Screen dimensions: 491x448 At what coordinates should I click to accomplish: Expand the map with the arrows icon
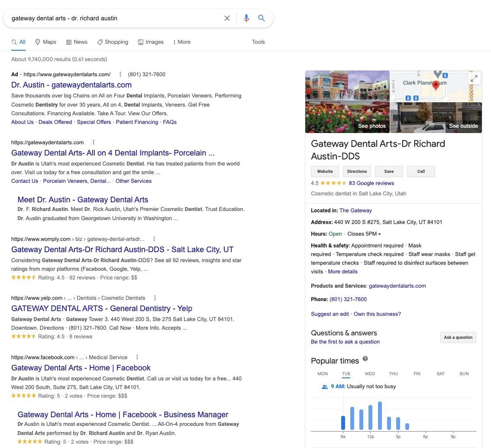point(475,78)
